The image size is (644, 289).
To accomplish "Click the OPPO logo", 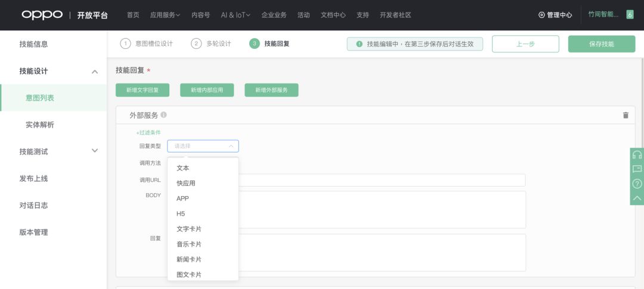I will [x=42, y=15].
